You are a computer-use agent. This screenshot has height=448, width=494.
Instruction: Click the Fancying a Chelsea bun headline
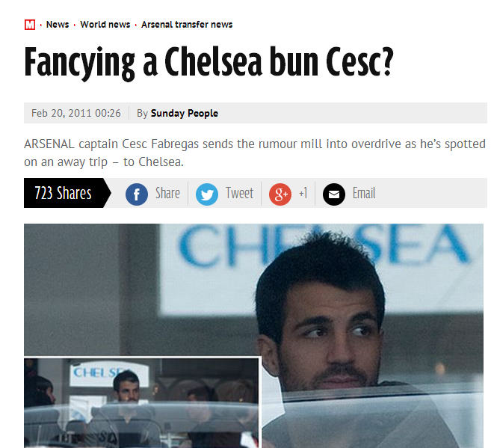click(x=209, y=62)
